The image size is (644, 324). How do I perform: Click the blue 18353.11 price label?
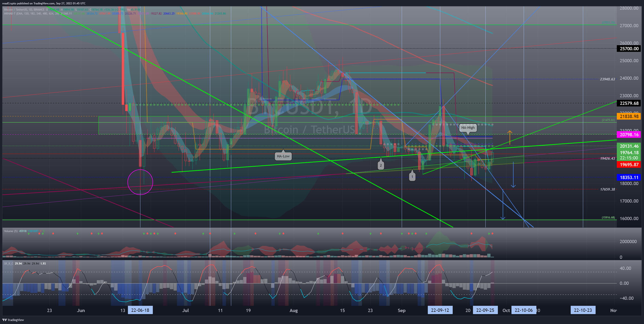point(629,177)
